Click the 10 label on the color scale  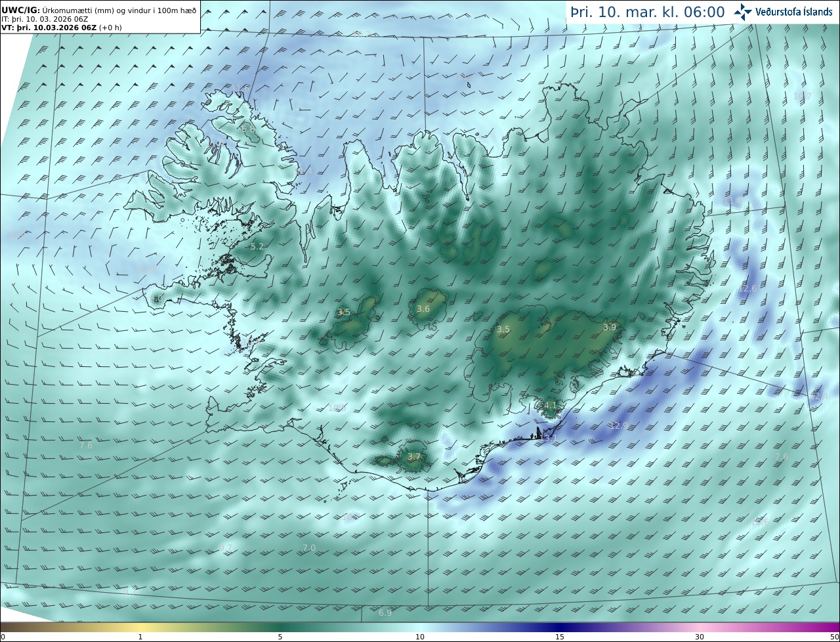(x=420, y=637)
